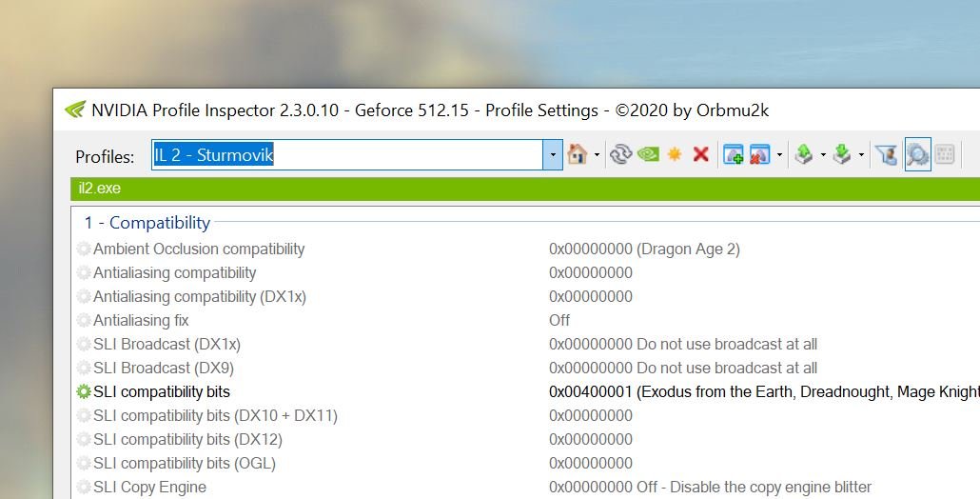The width and height of the screenshot is (980, 499).
Task: Click gear icon for SLI compatibility bits (OGL)
Action: (x=84, y=464)
